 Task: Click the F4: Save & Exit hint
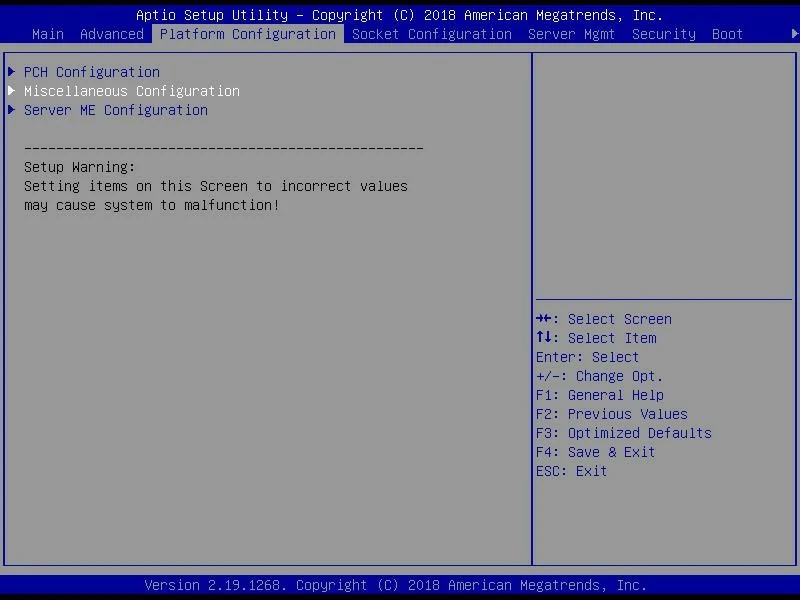point(596,452)
